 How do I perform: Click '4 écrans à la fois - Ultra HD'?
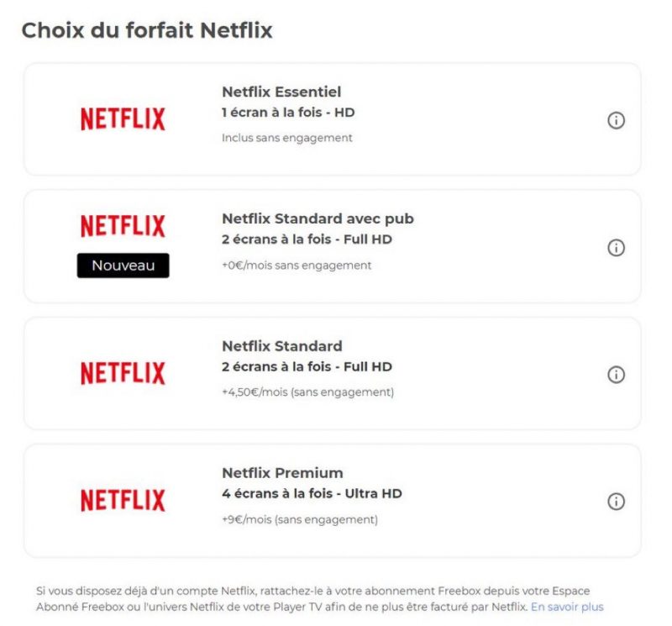[312, 494]
